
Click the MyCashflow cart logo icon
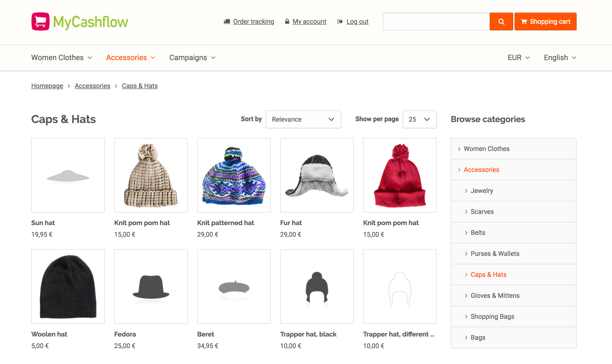point(41,22)
